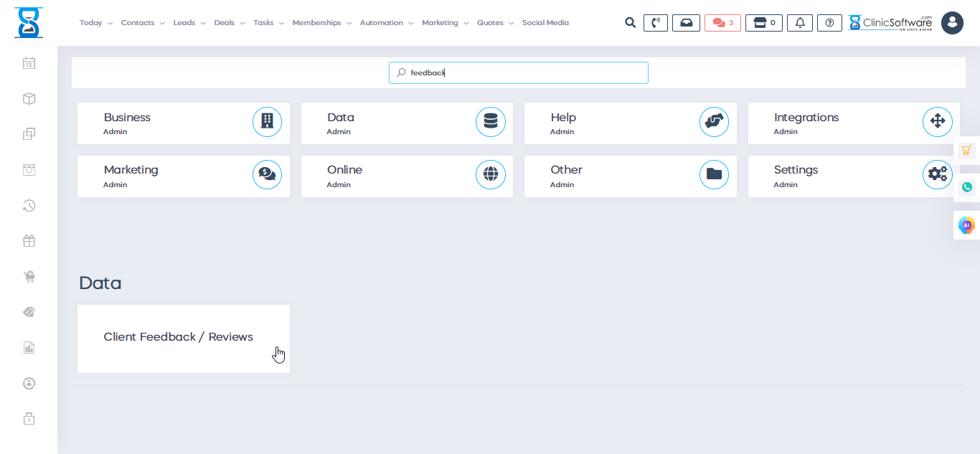Expand the Contacts dropdown menu
This screenshot has width=980, height=454.
[x=142, y=23]
